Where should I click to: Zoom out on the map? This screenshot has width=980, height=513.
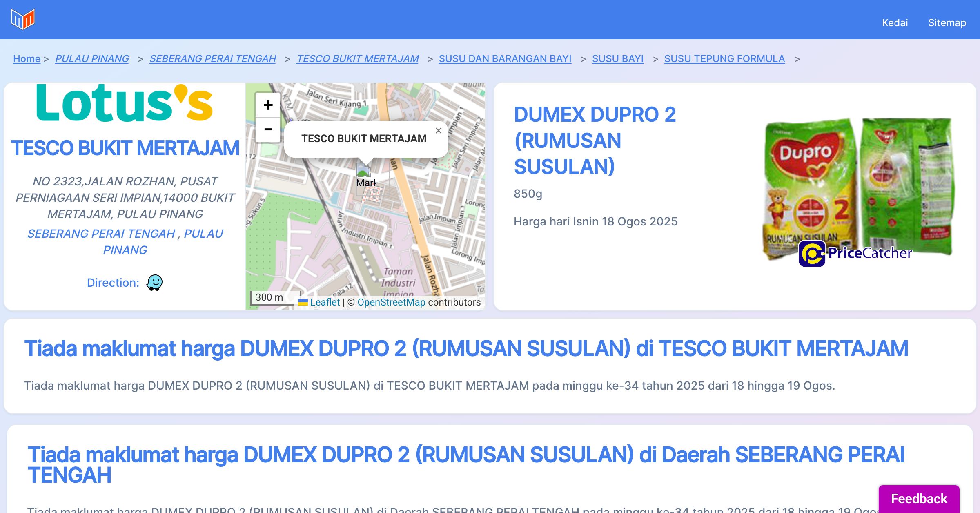click(x=268, y=130)
